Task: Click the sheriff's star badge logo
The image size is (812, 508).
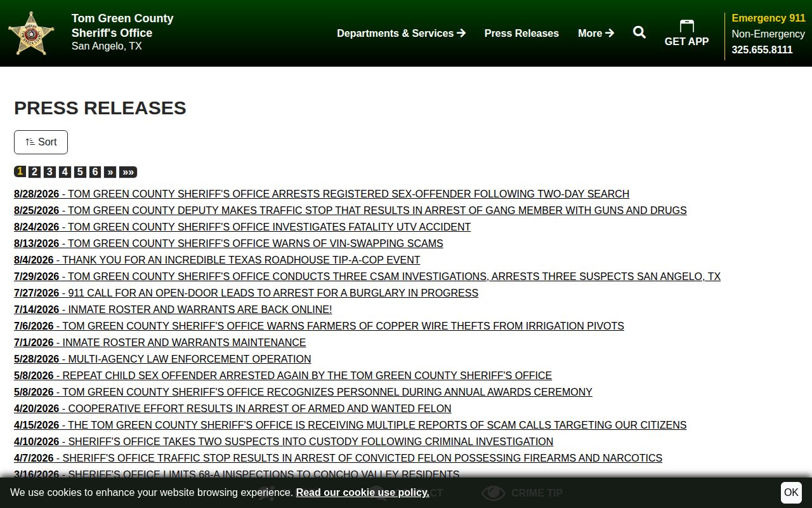Action: pyautogui.click(x=31, y=33)
